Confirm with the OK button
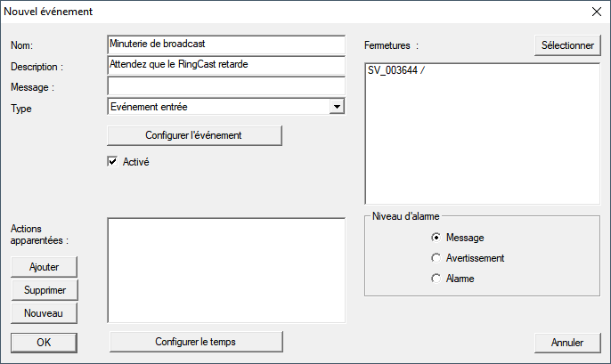The image size is (611, 364). pos(44,342)
